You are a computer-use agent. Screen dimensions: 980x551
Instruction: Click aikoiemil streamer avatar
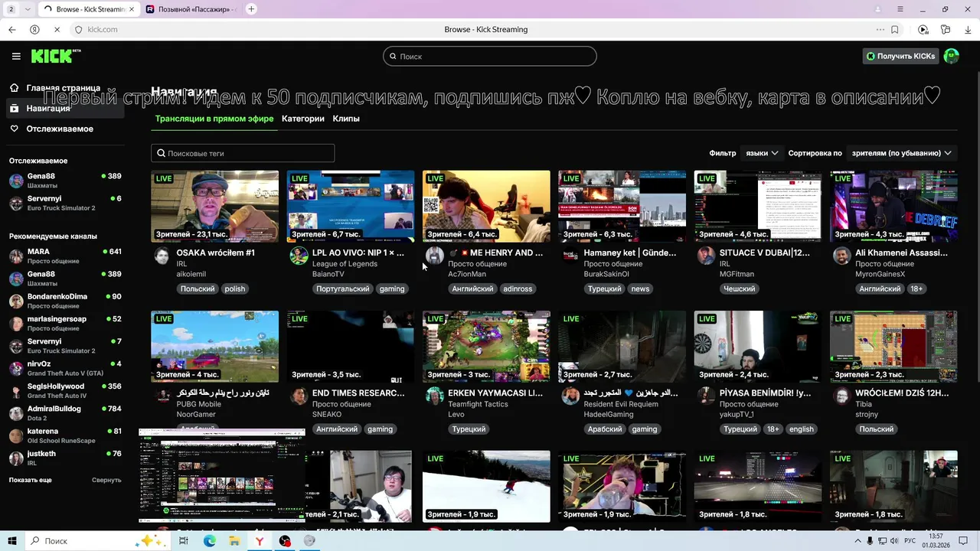(162, 256)
